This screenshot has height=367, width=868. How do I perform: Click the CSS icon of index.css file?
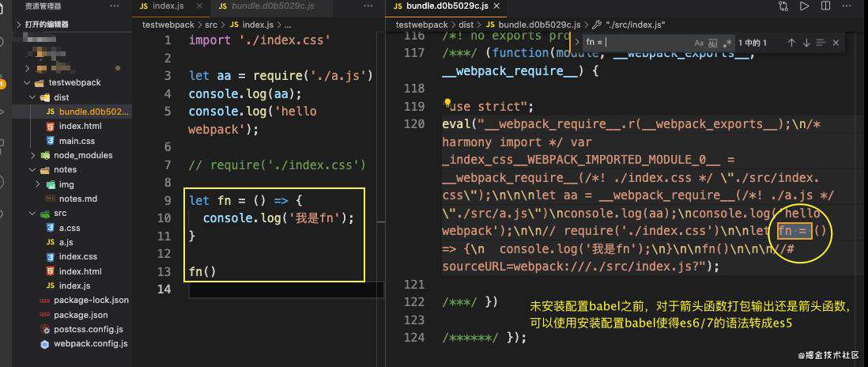[51, 257]
